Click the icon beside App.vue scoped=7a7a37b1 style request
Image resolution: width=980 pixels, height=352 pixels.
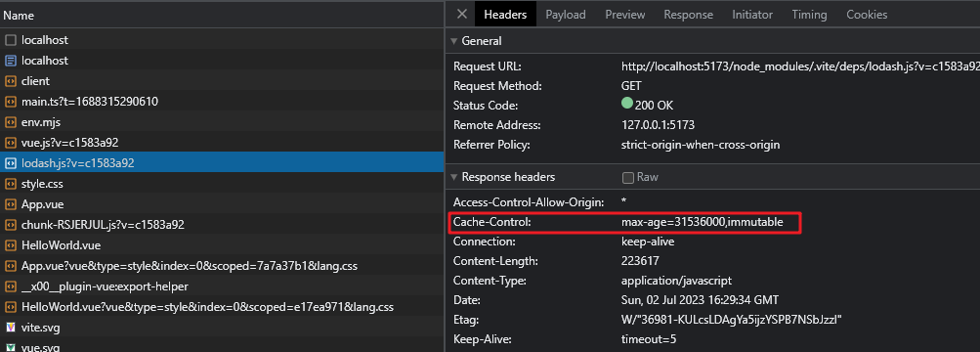[x=11, y=266]
